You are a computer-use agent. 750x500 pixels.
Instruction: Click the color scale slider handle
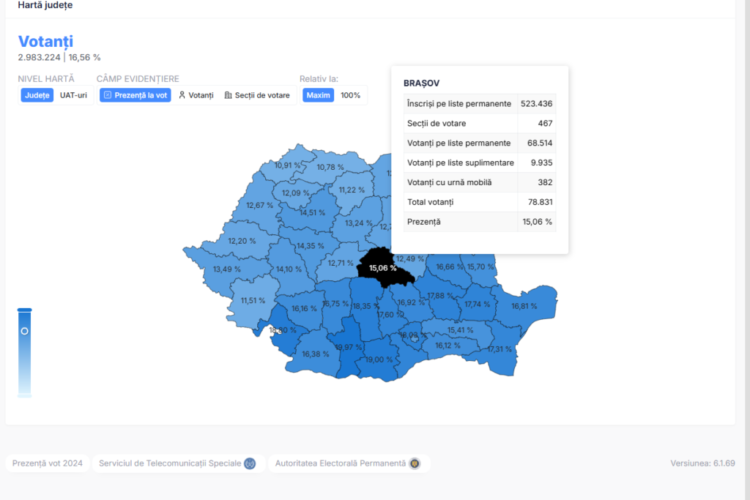(24, 331)
